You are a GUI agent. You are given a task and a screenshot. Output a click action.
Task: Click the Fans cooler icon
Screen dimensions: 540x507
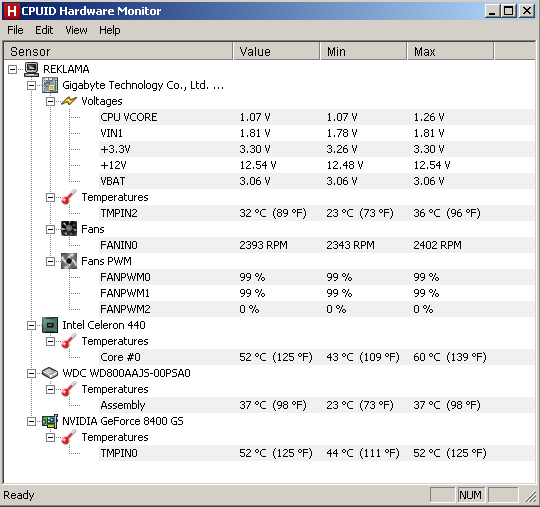(69, 229)
